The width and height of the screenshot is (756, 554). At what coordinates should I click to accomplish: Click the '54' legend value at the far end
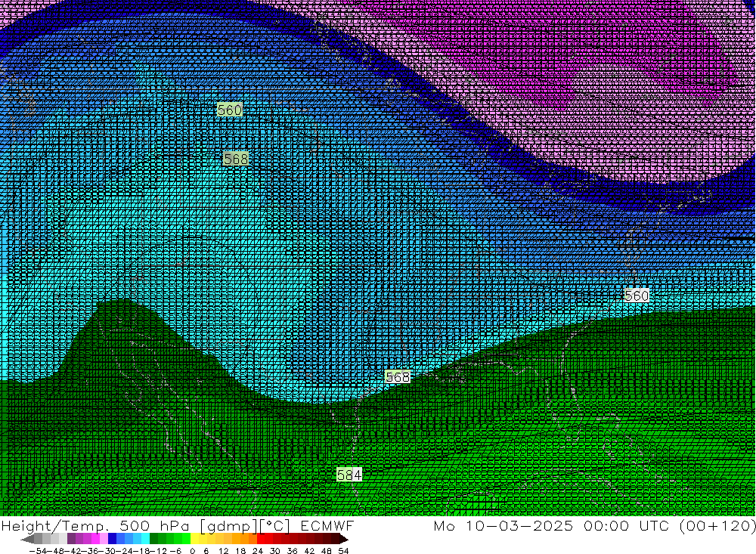point(343,551)
